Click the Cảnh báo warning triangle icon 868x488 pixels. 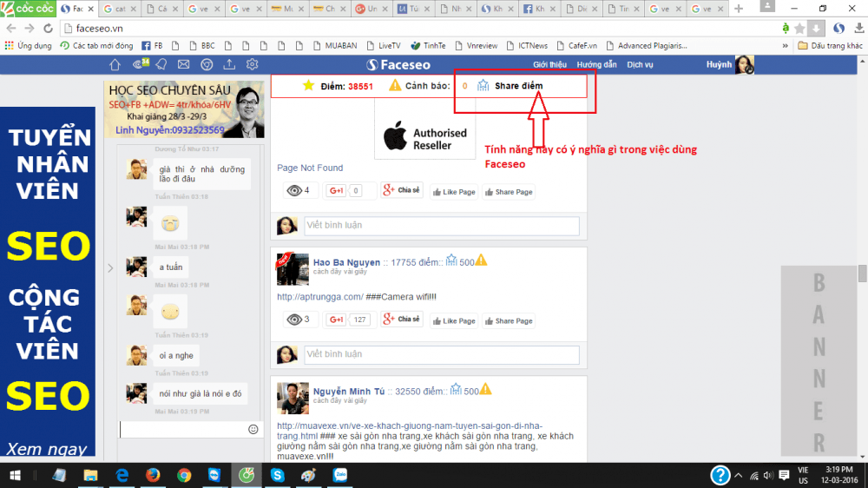point(395,85)
